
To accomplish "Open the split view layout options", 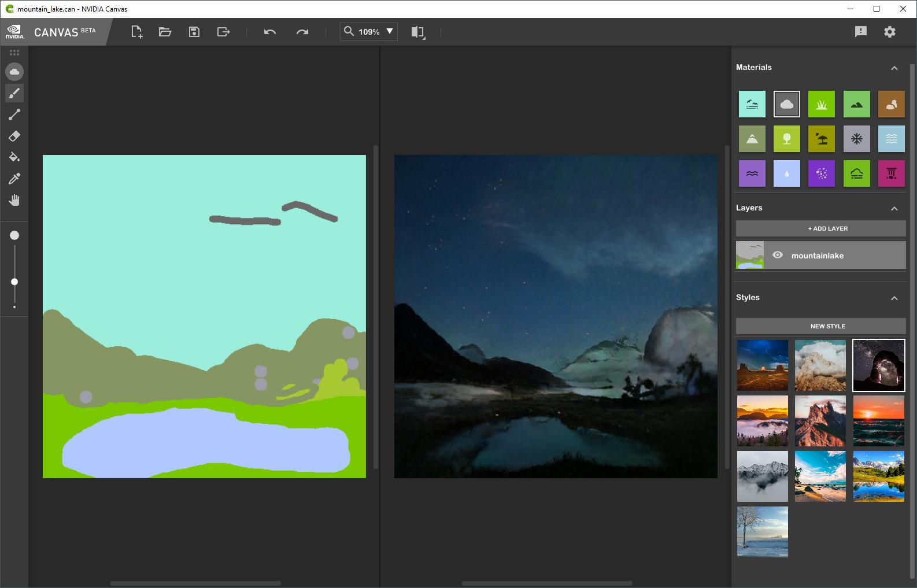I will pyautogui.click(x=418, y=32).
